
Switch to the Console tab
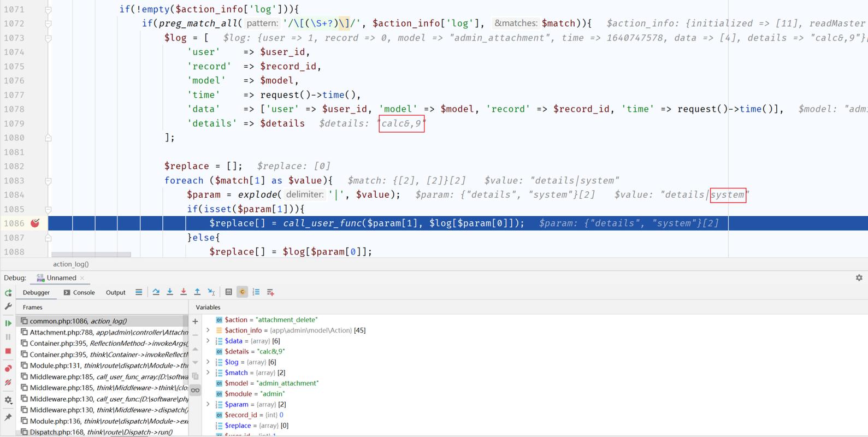pos(79,292)
